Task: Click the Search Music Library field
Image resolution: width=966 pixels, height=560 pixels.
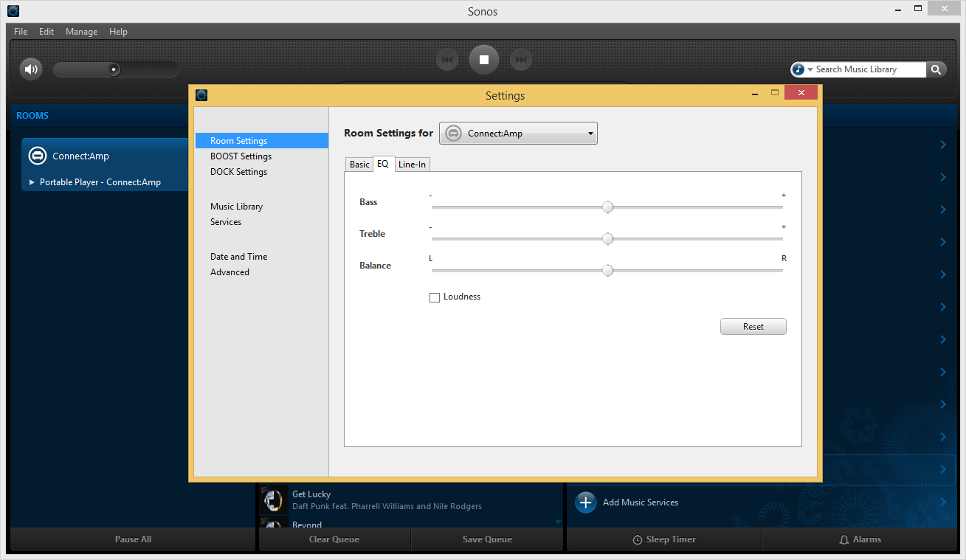Action: (x=869, y=69)
